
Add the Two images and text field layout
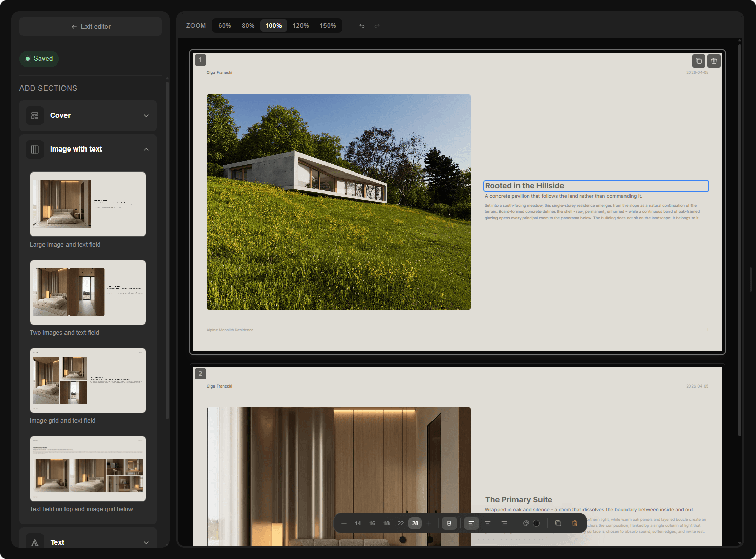point(88,292)
